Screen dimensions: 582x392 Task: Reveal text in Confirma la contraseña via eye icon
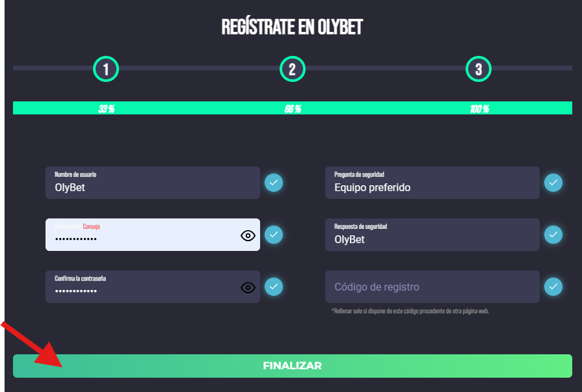[x=248, y=288]
